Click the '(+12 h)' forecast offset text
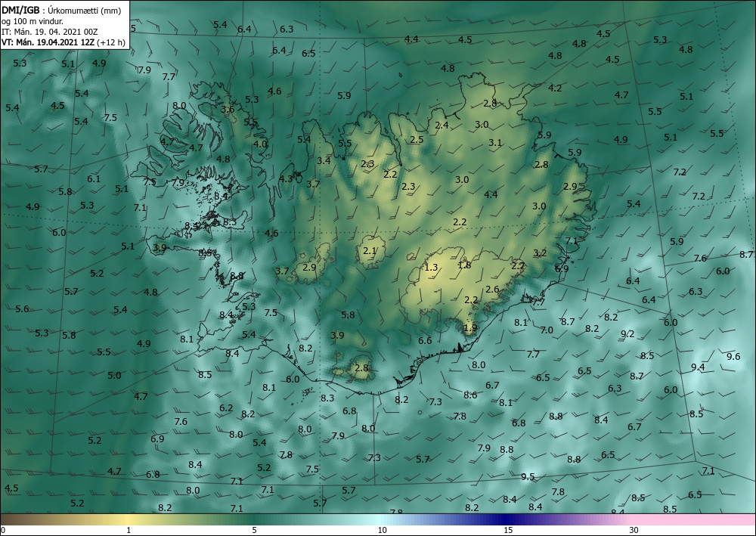756x536 pixels. pyautogui.click(x=111, y=42)
